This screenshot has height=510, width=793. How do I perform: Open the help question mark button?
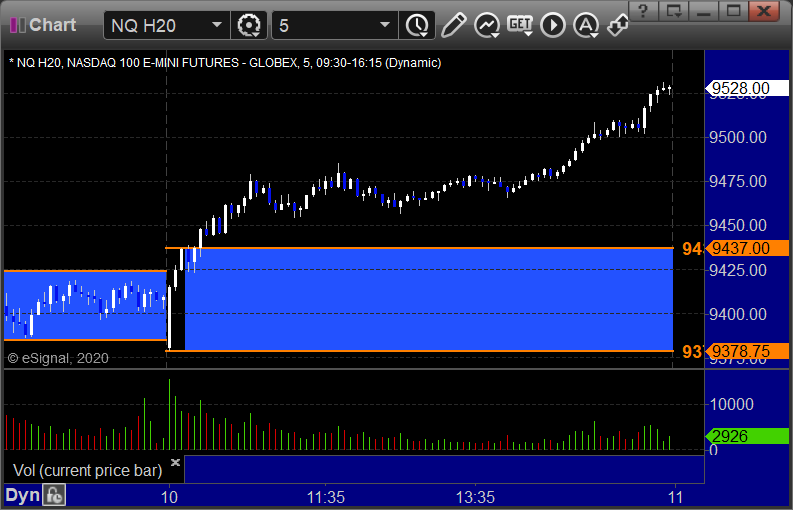[643, 11]
